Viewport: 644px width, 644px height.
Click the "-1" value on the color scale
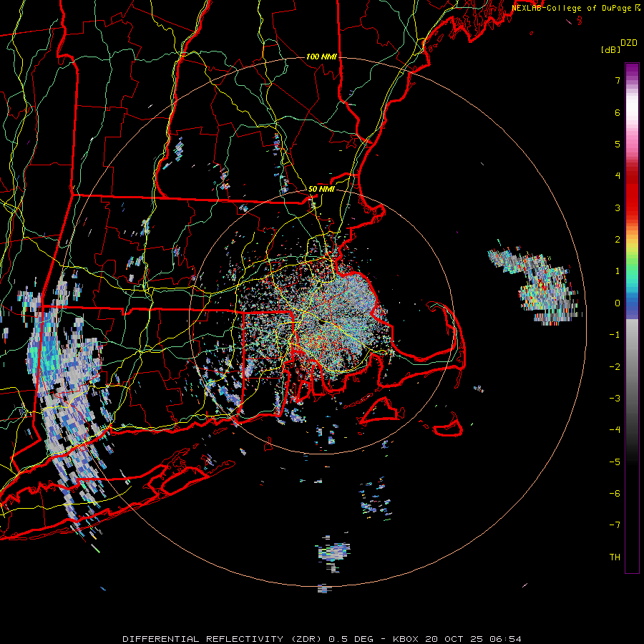(x=615, y=335)
